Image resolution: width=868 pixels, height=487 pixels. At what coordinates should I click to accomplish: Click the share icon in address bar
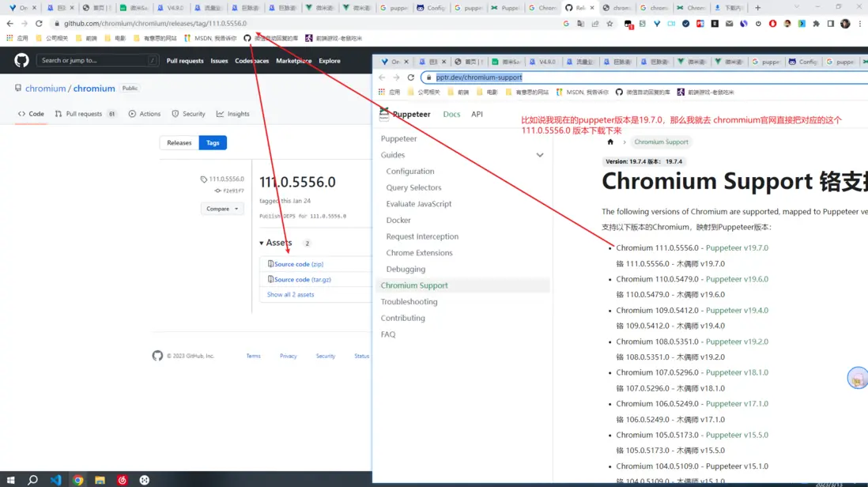click(595, 24)
